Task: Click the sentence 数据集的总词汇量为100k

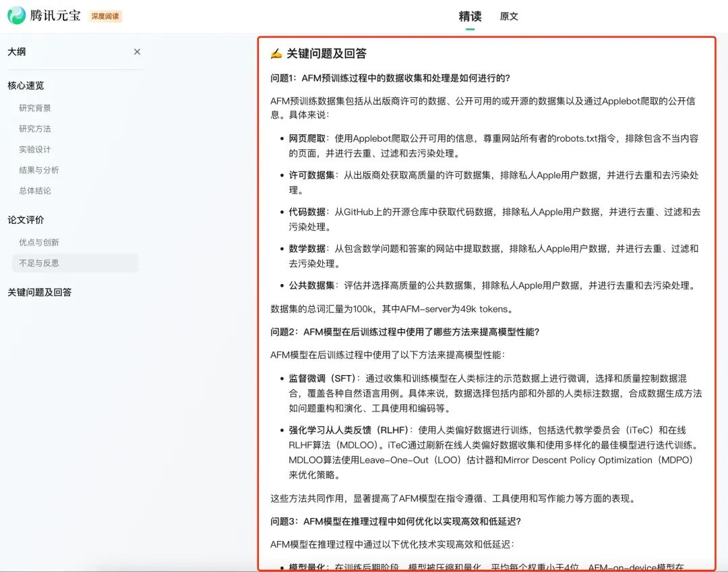Action: click(392, 309)
